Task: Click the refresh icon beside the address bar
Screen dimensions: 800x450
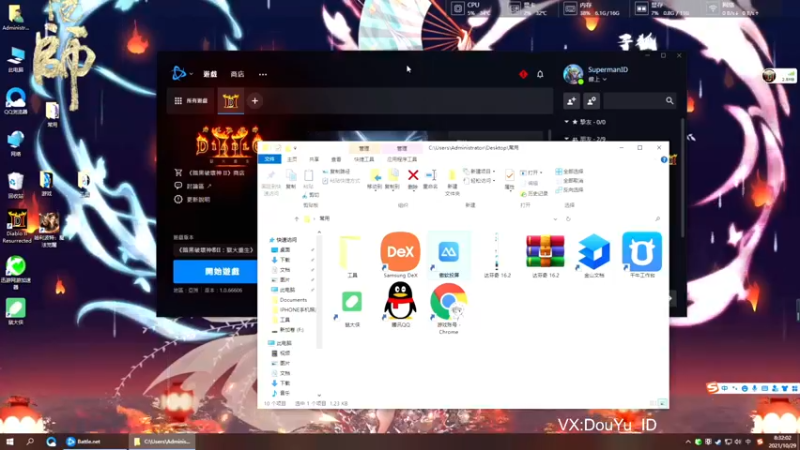Action: 568,219
